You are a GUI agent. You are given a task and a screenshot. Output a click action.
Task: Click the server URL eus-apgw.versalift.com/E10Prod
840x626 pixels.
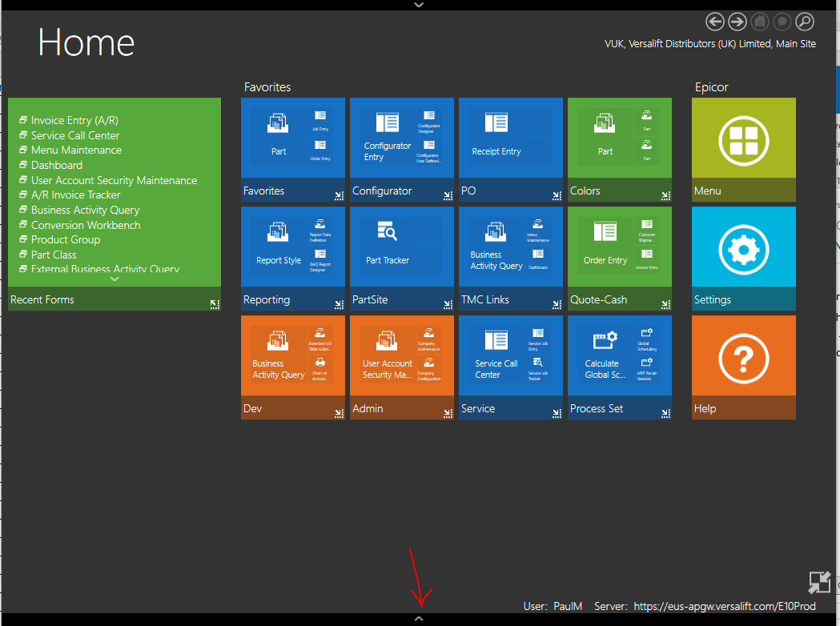(724, 606)
